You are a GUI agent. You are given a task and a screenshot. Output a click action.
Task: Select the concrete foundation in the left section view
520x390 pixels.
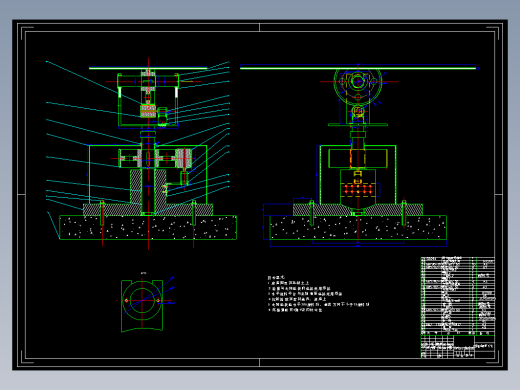click(148, 227)
